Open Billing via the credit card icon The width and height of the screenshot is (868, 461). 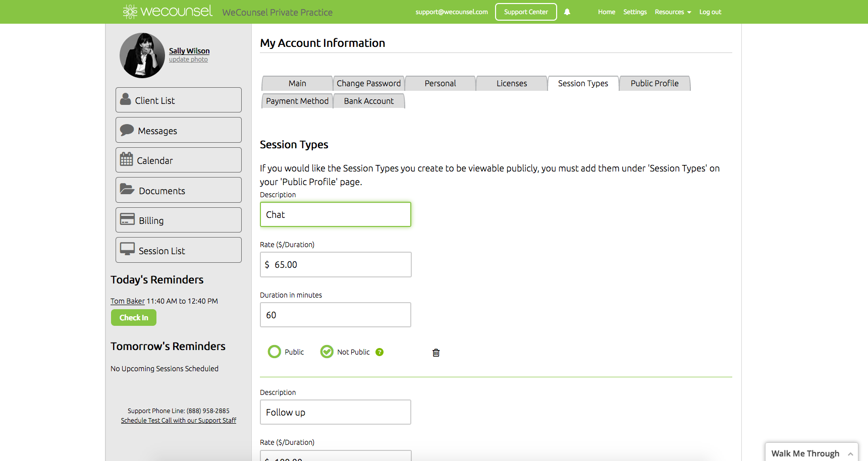127,219
